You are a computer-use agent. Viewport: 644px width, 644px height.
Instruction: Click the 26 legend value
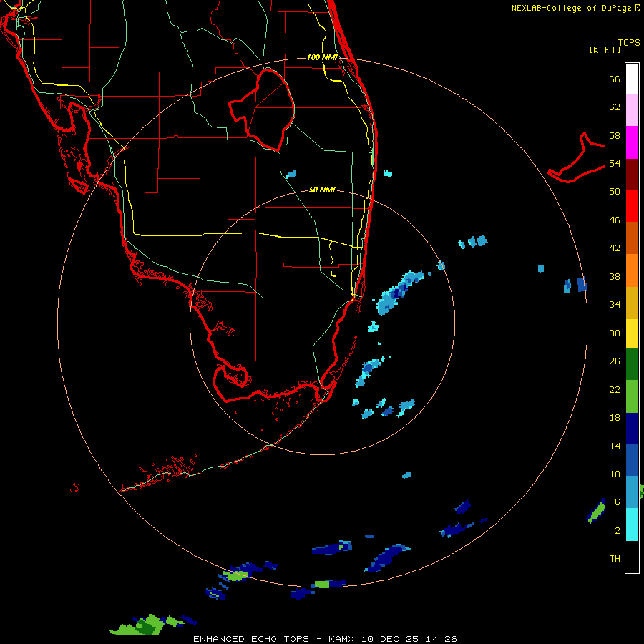[x=615, y=361]
